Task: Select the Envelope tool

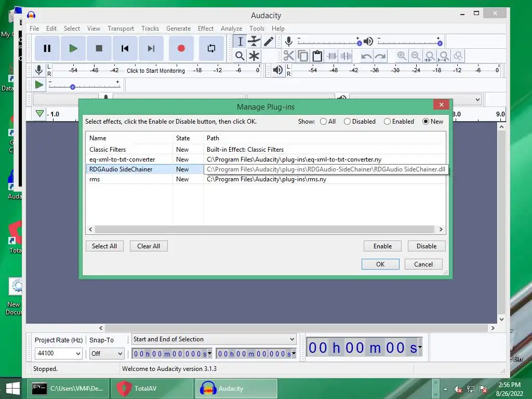Action: click(x=254, y=42)
